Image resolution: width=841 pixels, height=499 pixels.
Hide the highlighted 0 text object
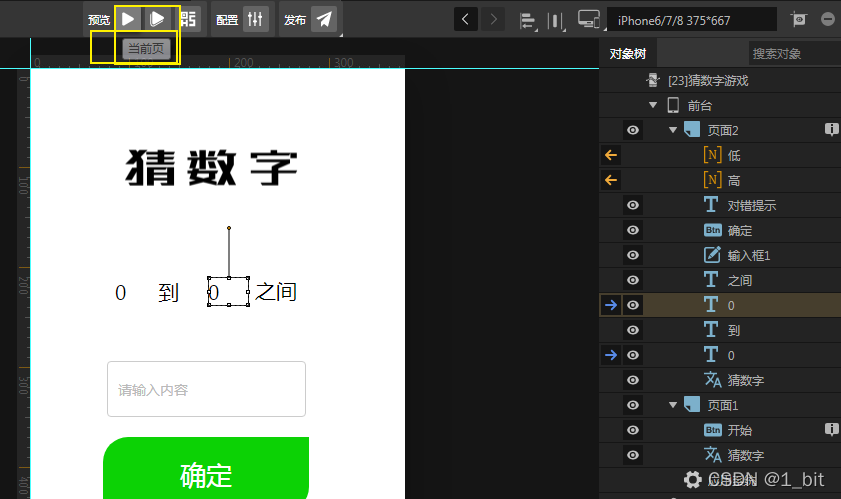[633, 305]
